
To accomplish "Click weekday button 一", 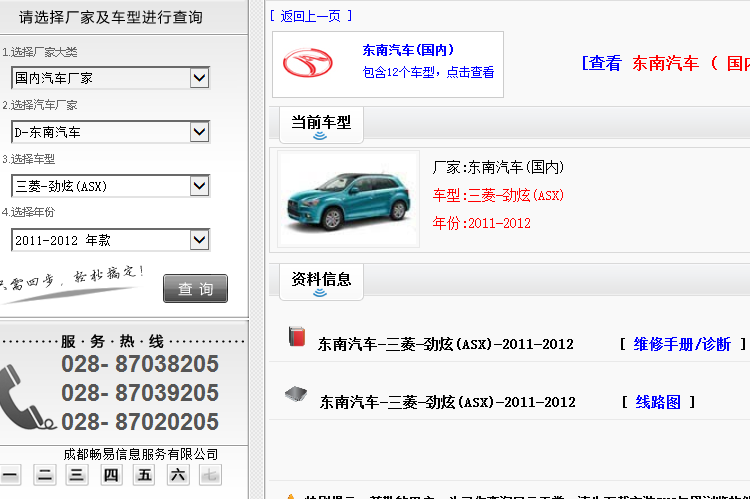I will 10,475.
